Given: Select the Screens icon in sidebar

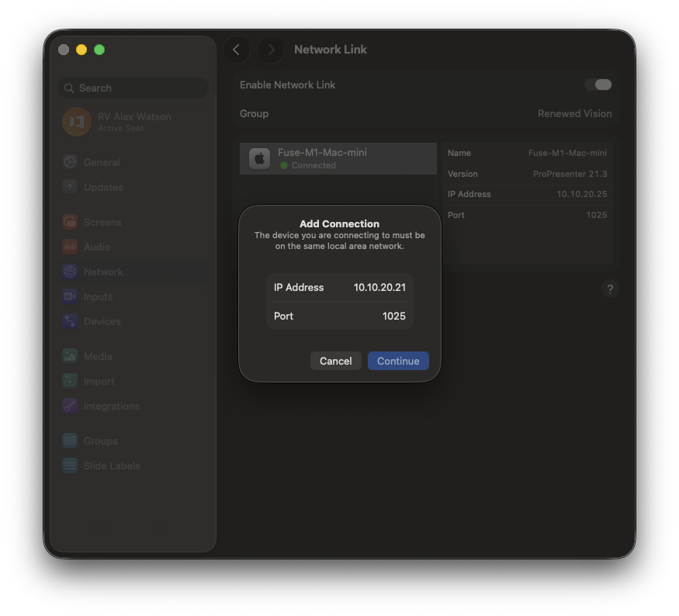Looking at the screenshot, I should tap(70, 223).
